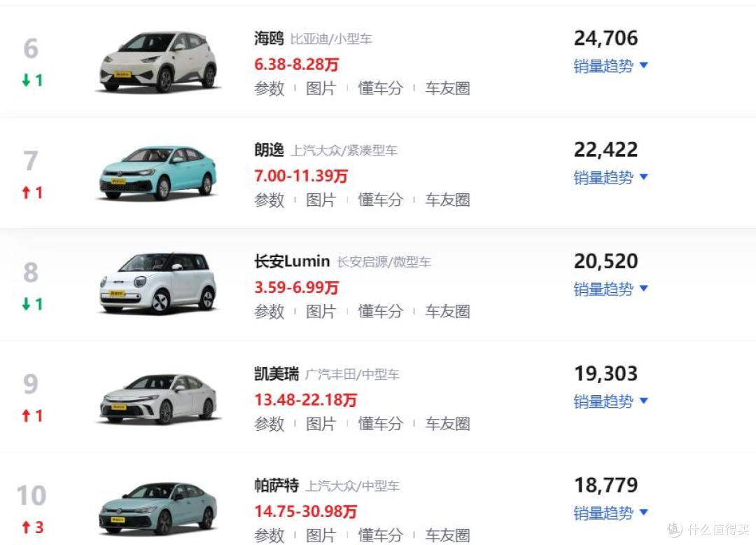Screen dimensions: 756x545
Task: Click the 海鸥 car thumbnail image
Action: (158, 61)
